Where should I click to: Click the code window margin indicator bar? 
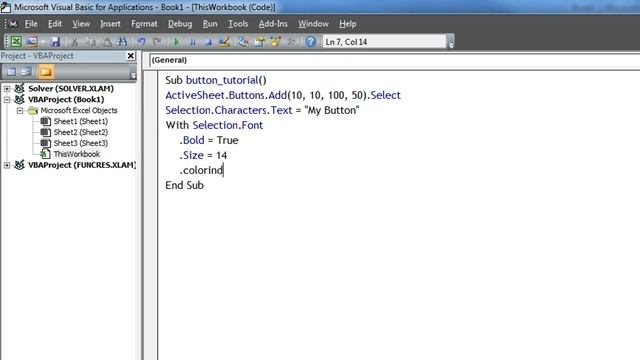pyautogui.click(x=151, y=215)
